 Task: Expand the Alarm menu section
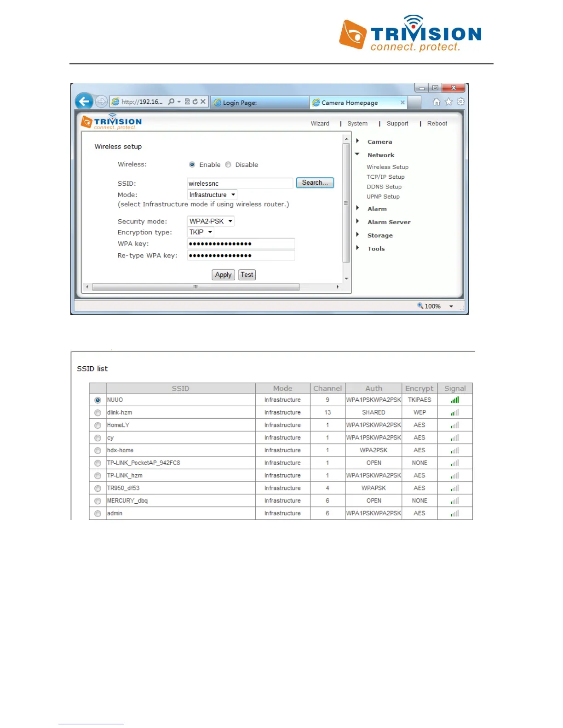357,208
